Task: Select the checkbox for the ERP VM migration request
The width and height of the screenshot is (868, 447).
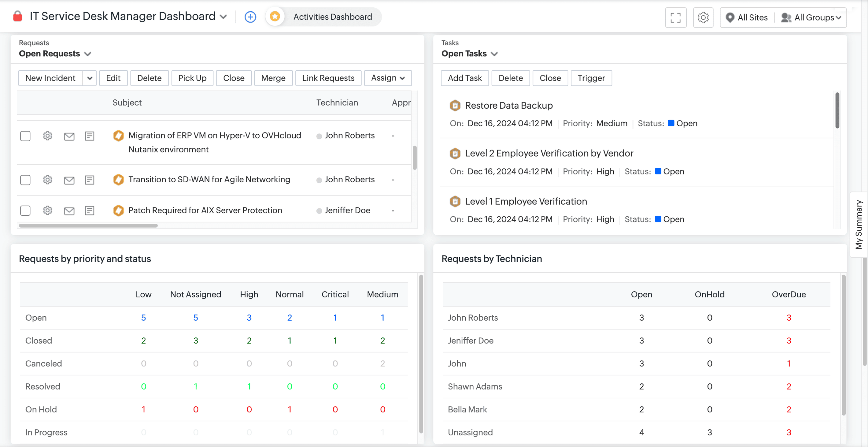Action: point(25,136)
